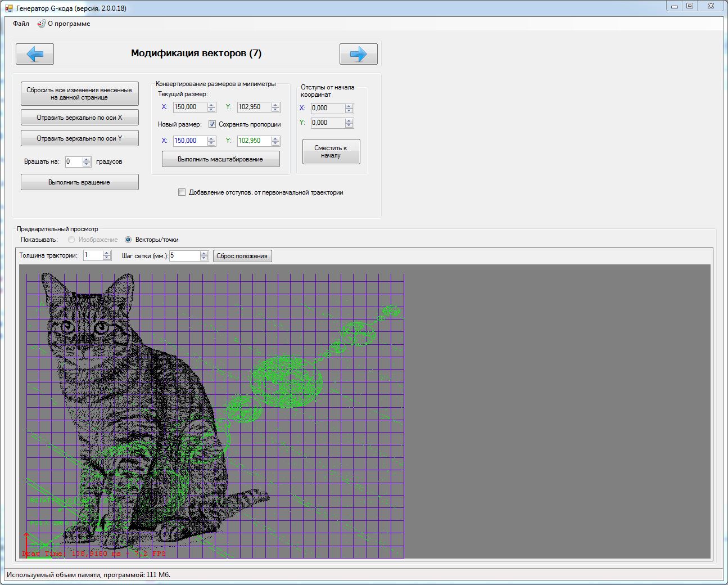The height and width of the screenshot is (585, 728).
Task: Click 'Сместить к началу' button
Action: coord(331,151)
